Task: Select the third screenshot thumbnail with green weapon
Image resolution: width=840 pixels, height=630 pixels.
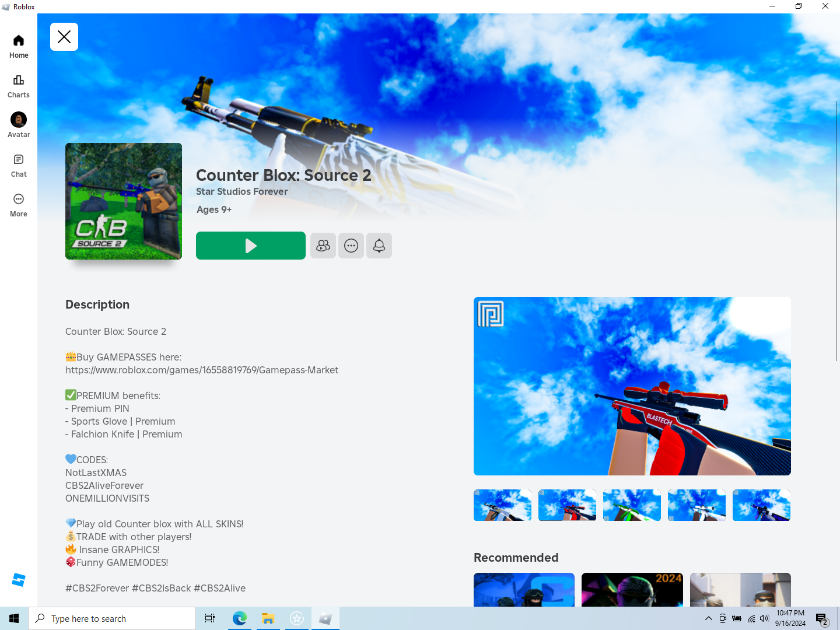Action: pos(632,505)
